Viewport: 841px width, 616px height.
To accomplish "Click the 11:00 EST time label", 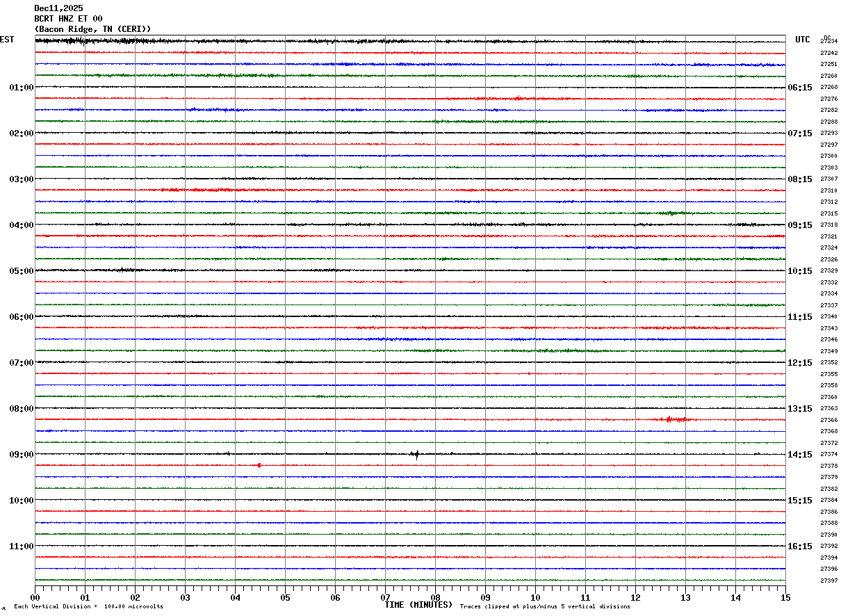I will [x=22, y=546].
